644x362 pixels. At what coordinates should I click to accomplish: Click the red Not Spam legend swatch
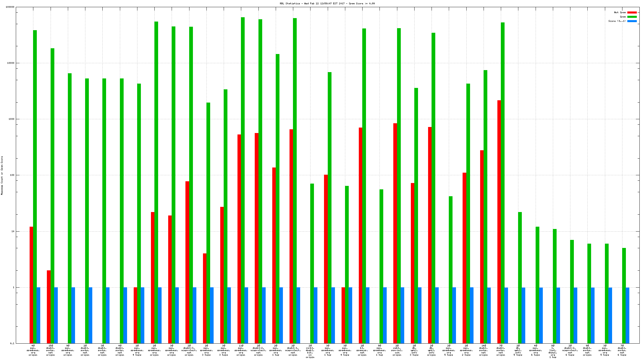pos(632,13)
